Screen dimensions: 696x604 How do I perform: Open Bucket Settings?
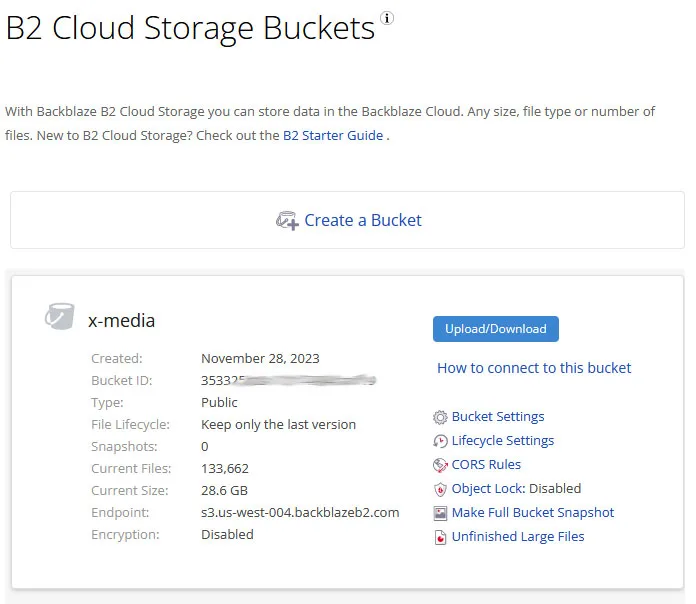(498, 417)
